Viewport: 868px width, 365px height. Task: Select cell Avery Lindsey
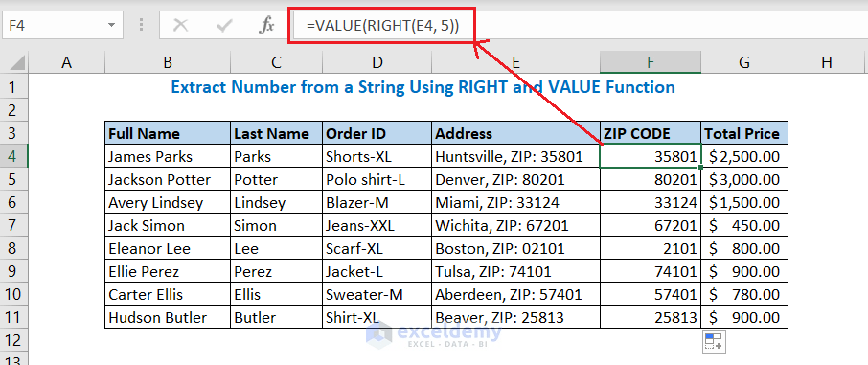(168, 202)
